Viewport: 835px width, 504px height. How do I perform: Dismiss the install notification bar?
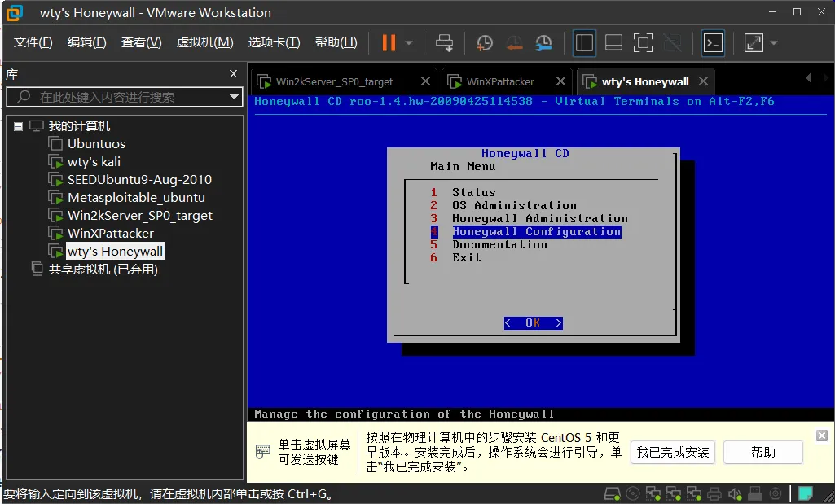pyautogui.click(x=822, y=436)
